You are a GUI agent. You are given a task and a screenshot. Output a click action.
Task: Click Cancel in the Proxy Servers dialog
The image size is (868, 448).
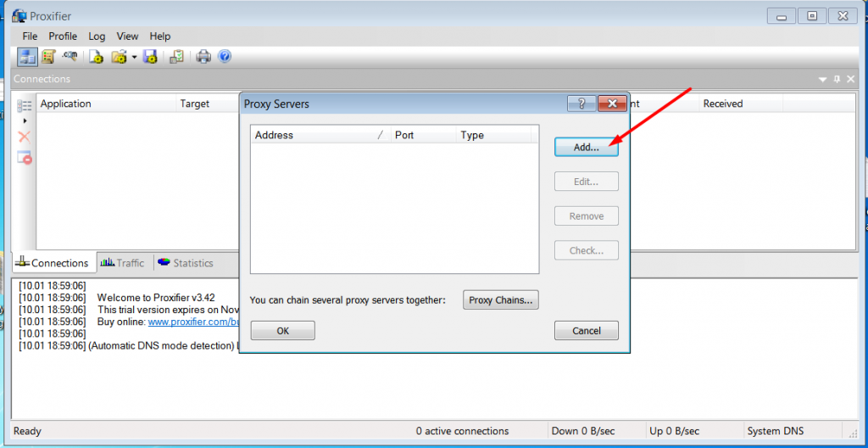(x=587, y=331)
